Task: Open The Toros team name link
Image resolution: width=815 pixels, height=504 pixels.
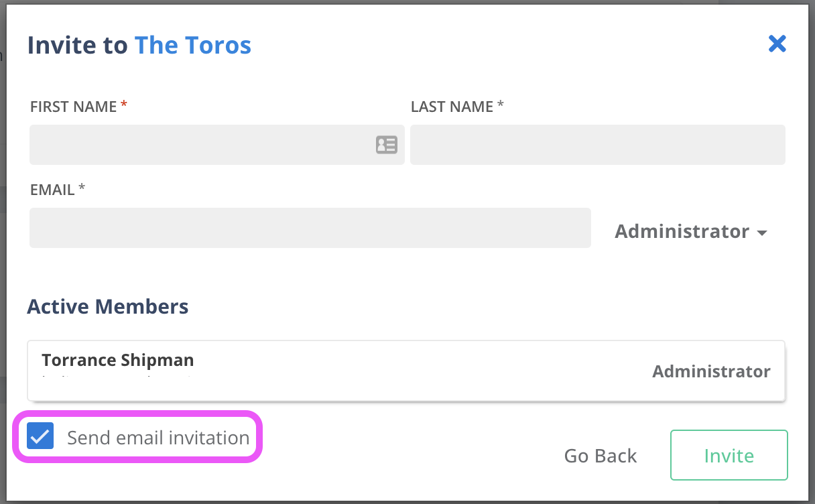Action: (x=193, y=46)
